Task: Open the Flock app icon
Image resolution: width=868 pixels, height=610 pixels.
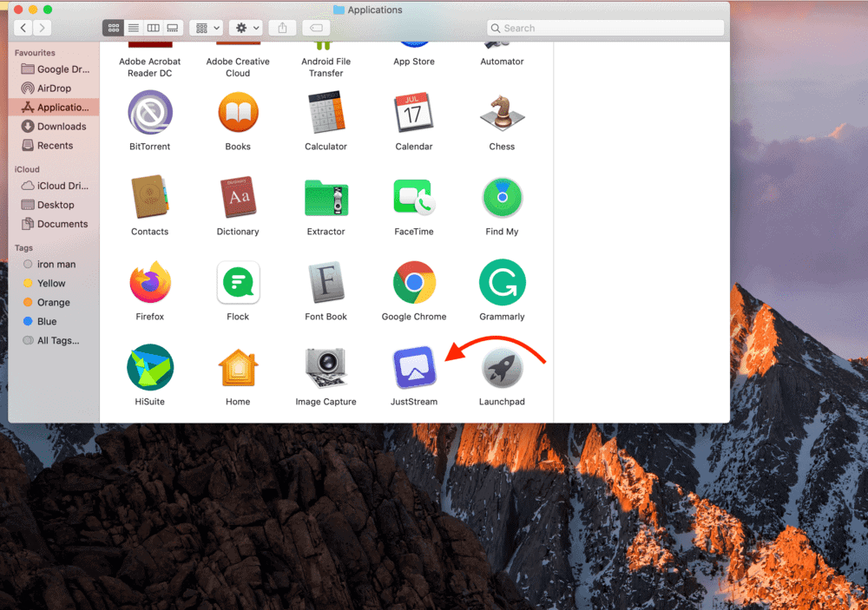Action: click(238, 282)
